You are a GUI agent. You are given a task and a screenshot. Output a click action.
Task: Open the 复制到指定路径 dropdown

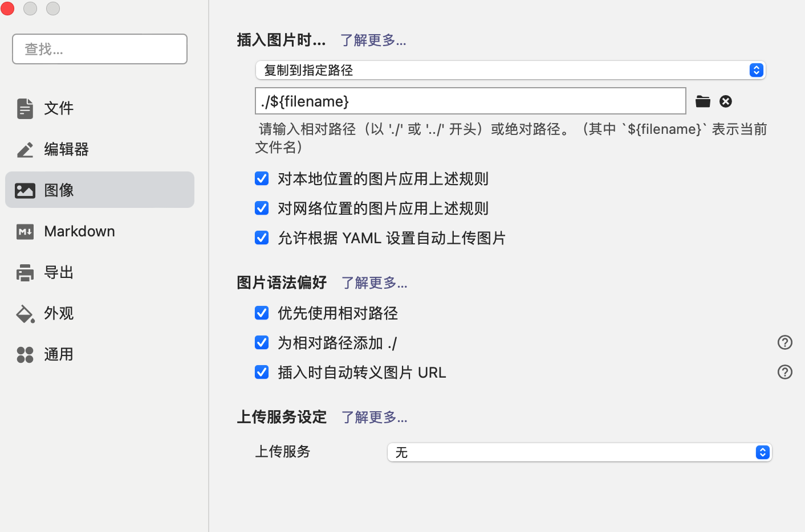(x=510, y=70)
